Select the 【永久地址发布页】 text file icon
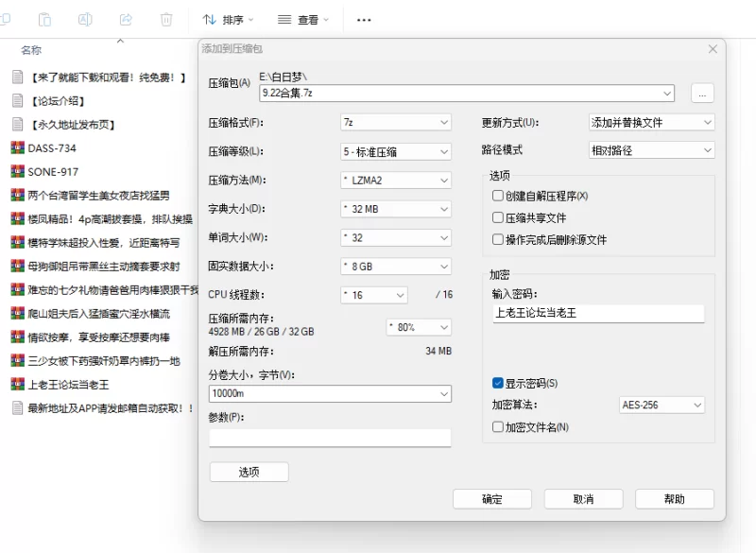Screen dimensions: 756x553 click(x=17, y=124)
